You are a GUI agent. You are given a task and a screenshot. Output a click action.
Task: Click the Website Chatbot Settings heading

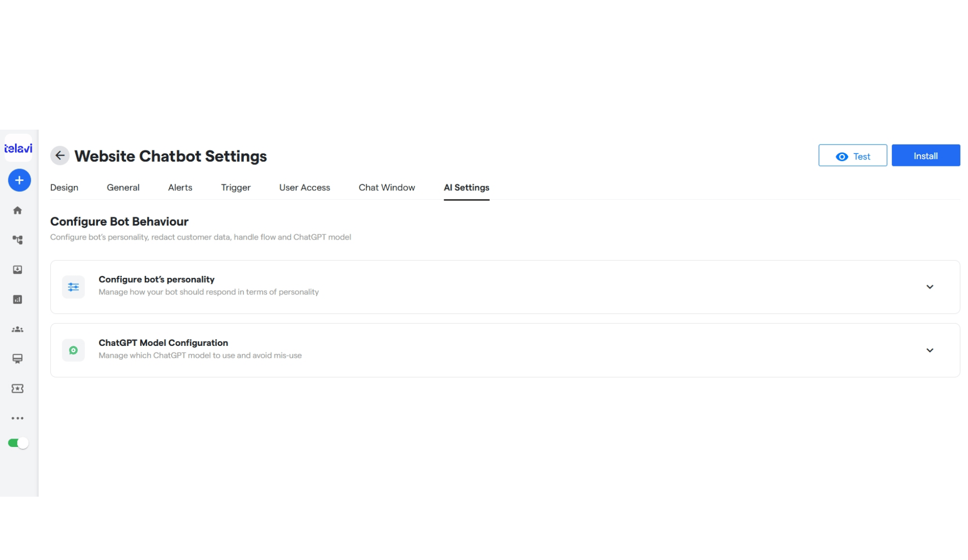(171, 156)
